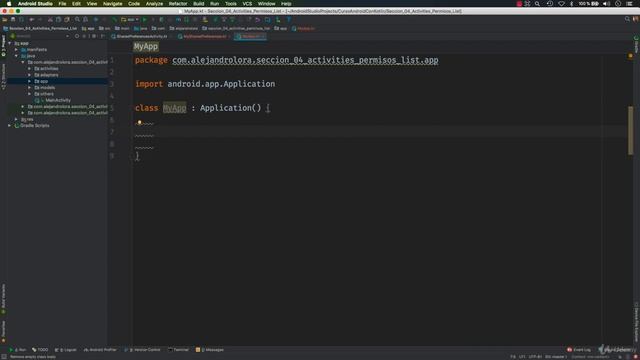
Task: Expand the others package
Action: click(x=29, y=94)
